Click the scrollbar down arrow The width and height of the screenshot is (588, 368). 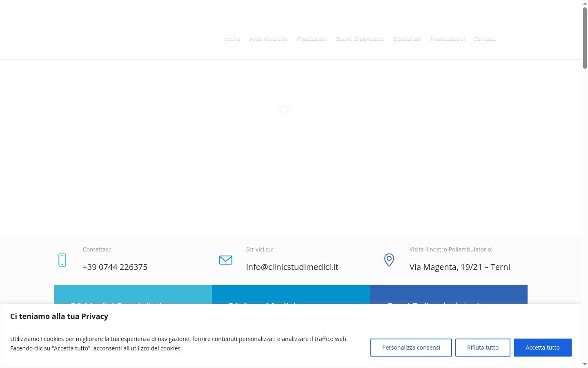(x=585, y=364)
